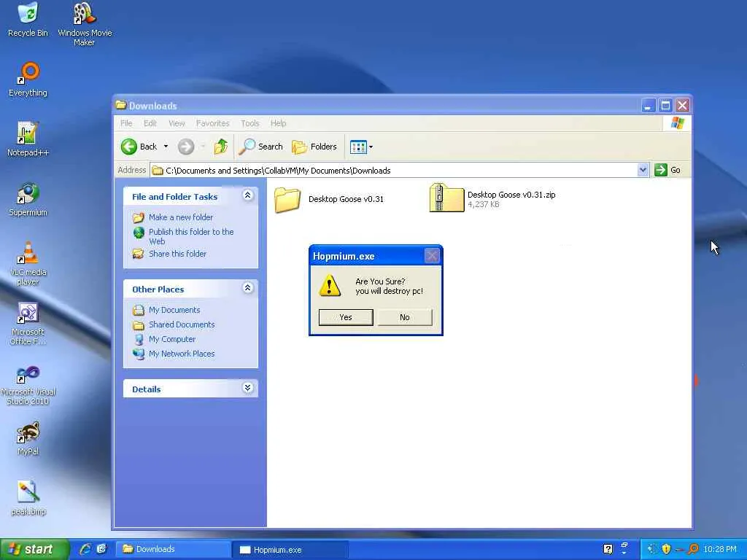
Task: Open the Edit menu
Action: (150, 123)
